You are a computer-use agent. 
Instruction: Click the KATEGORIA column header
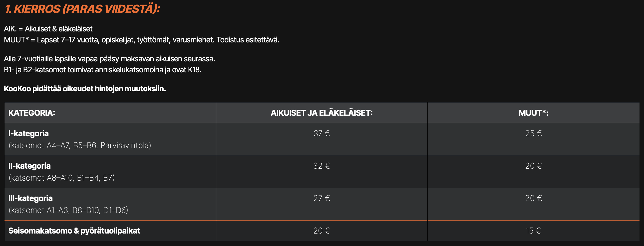click(32, 113)
